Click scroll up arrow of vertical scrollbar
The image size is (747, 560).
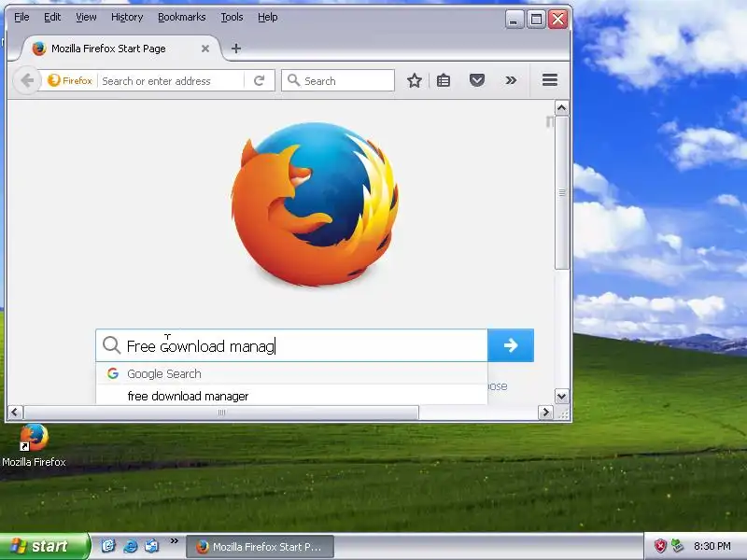click(x=562, y=108)
